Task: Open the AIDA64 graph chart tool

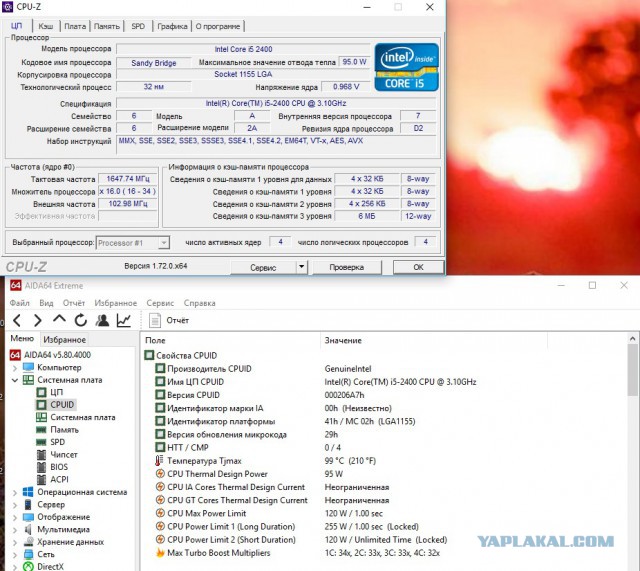Action: tap(124, 320)
